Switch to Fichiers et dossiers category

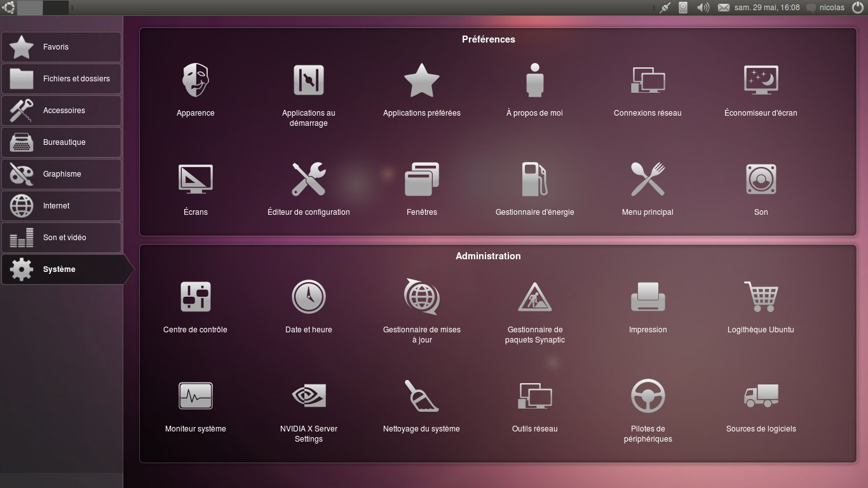point(61,79)
